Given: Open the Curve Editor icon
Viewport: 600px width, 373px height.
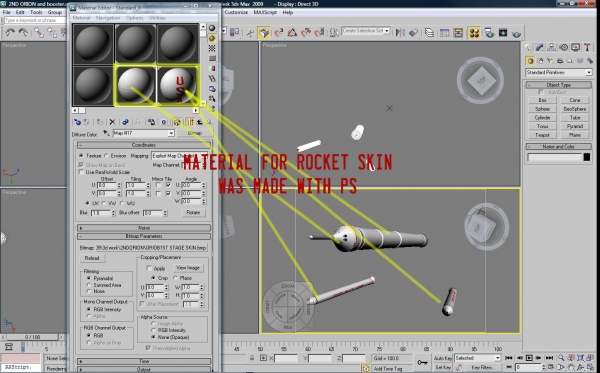Looking at the screenshot, I should (x=445, y=33).
